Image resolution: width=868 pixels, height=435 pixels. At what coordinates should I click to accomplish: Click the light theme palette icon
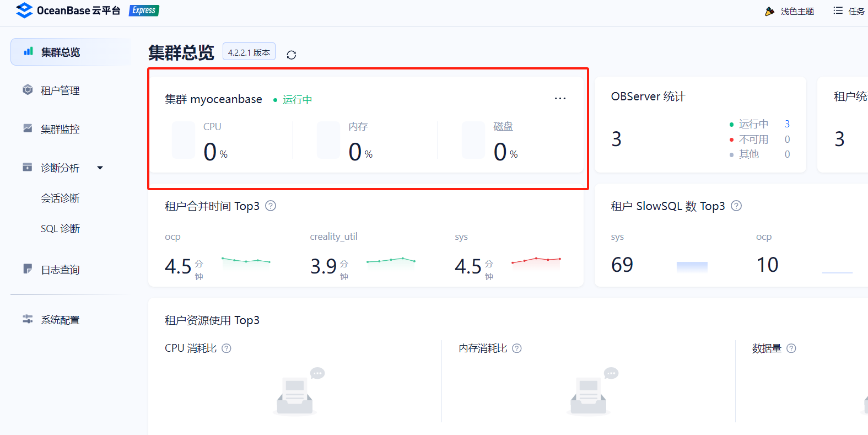coord(769,11)
